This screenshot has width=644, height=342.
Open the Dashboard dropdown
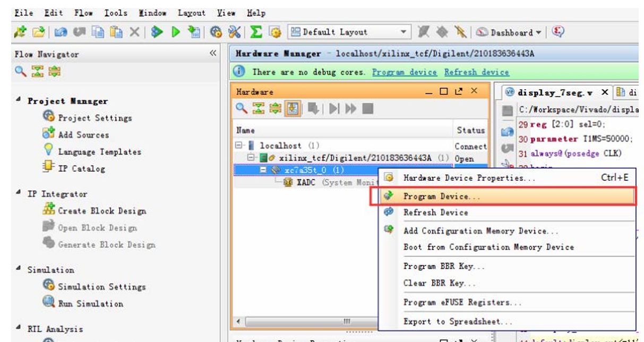(509, 32)
